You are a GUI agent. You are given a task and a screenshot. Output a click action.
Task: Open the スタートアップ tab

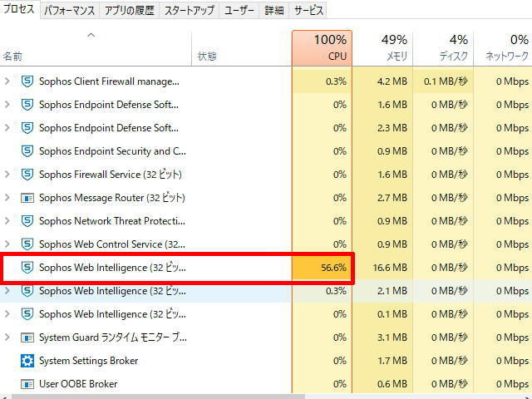coord(190,11)
